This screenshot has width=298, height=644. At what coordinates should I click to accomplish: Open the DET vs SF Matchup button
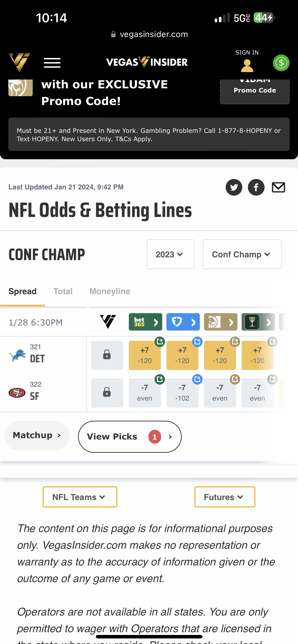37,436
